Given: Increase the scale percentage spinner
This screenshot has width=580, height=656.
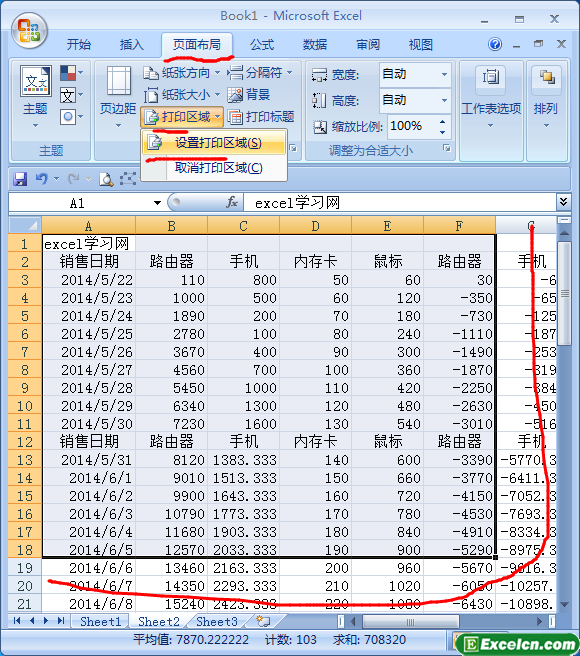Looking at the screenshot, I should click(442, 121).
